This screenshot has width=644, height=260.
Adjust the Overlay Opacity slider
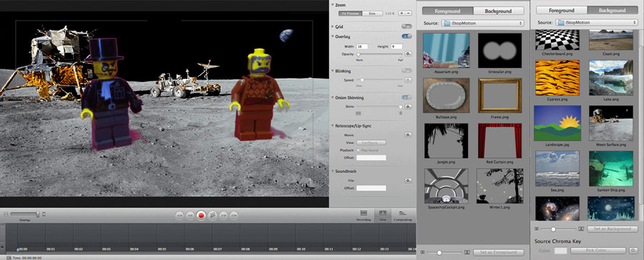click(x=380, y=54)
